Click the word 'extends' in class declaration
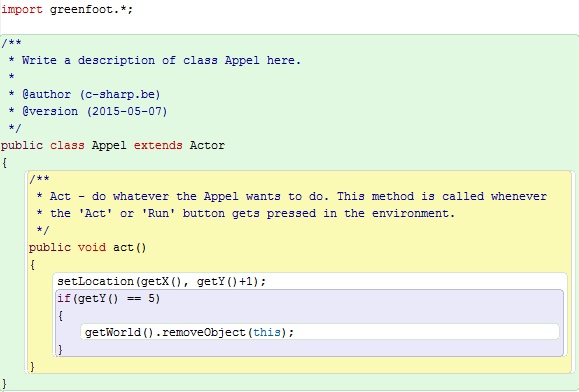Screen dimensions: 579x392 tap(158, 145)
